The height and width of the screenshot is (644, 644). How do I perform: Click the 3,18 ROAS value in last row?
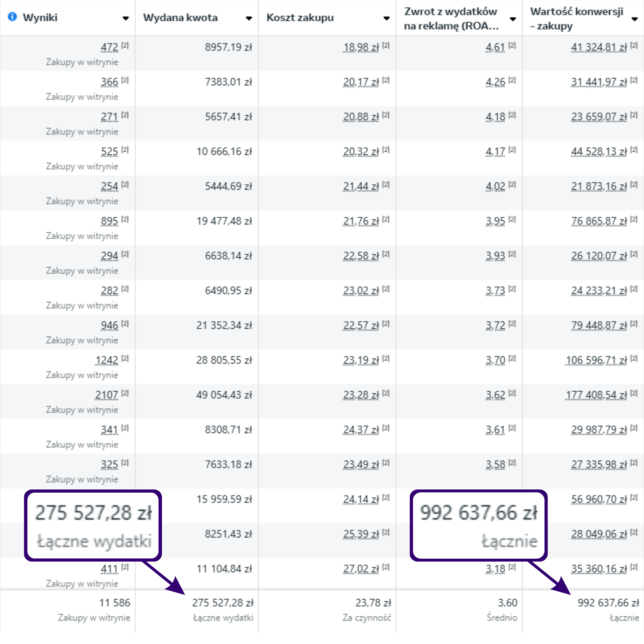[495, 569]
